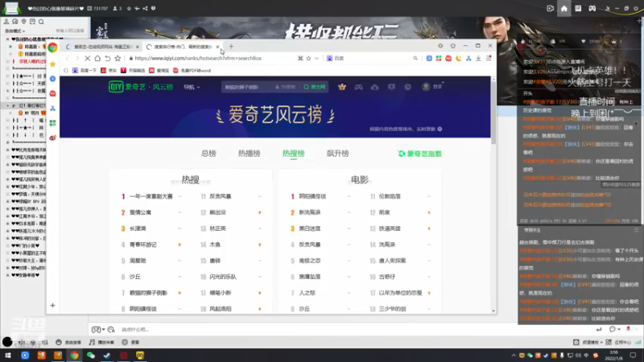Select the 飙升榜 ranking tab
644x362 pixels.
click(x=337, y=154)
